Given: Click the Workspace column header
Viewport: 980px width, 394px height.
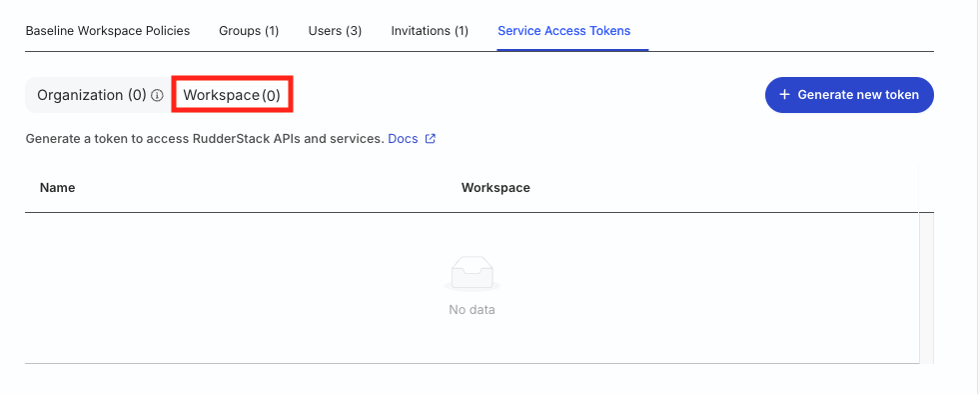Looking at the screenshot, I should pos(495,188).
